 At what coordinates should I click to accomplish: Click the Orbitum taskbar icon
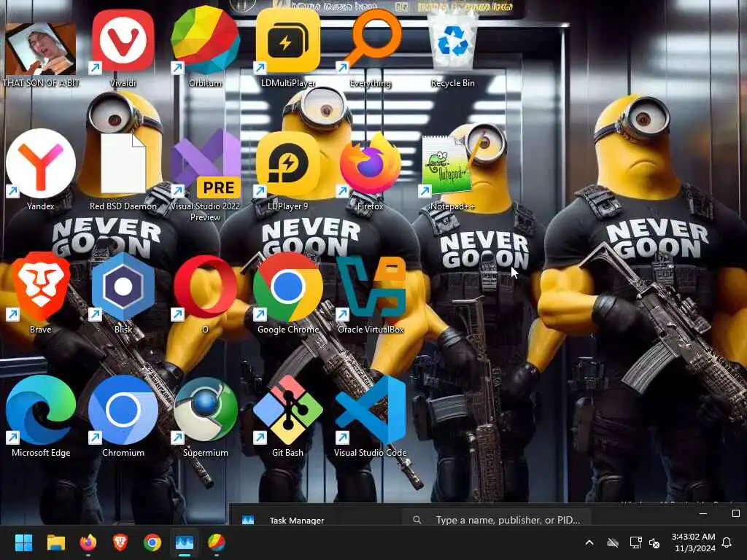click(x=216, y=542)
